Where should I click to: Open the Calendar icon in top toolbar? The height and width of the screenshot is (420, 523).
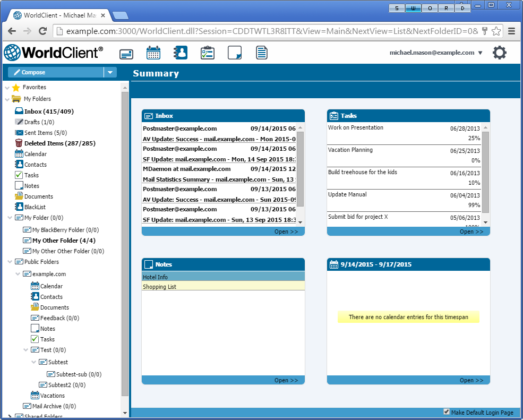tap(153, 53)
